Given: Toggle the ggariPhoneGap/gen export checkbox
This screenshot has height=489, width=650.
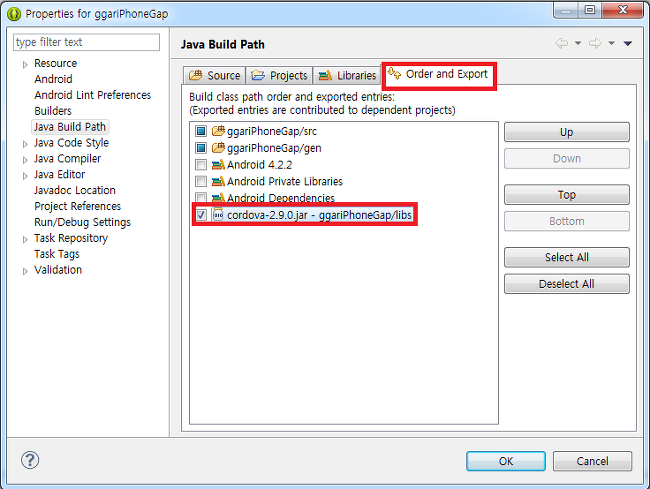Looking at the screenshot, I should click(x=201, y=148).
